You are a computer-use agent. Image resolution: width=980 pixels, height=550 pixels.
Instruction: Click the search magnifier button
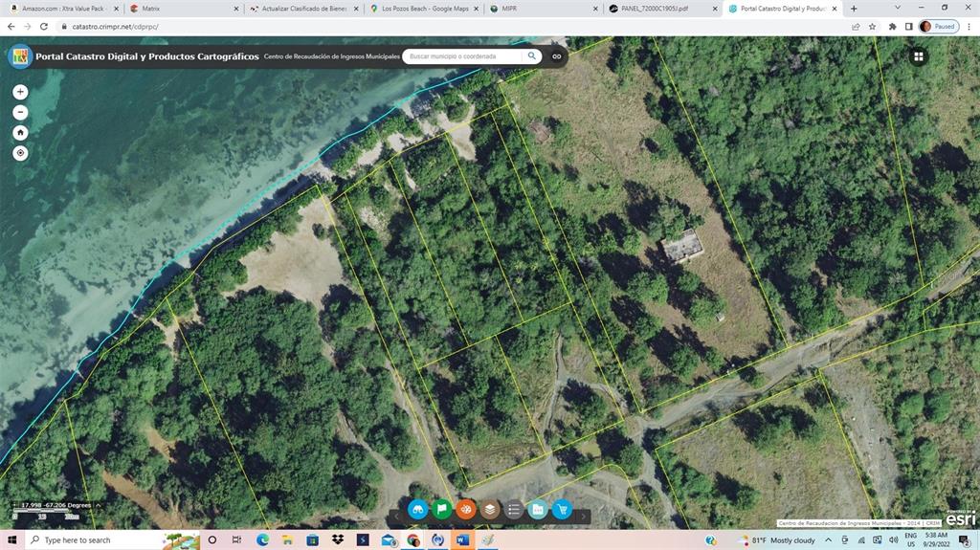[532, 56]
